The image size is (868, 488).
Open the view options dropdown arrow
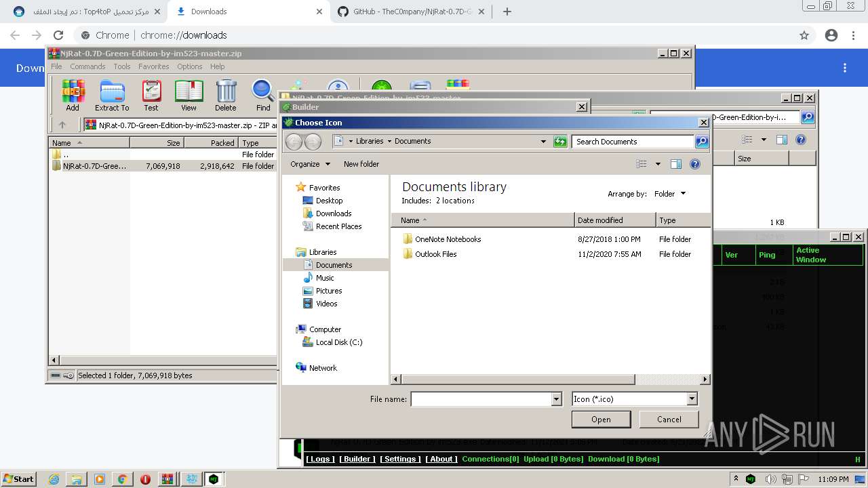[658, 164]
